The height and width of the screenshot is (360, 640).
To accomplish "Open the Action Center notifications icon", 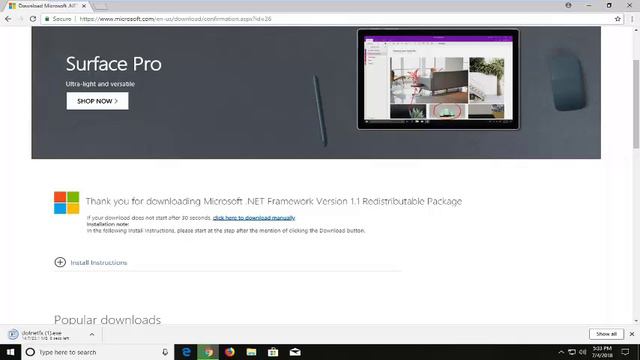I will click(625, 352).
